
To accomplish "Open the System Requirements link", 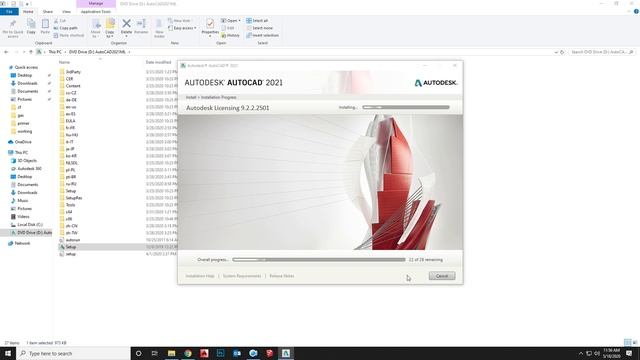I will [x=242, y=276].
